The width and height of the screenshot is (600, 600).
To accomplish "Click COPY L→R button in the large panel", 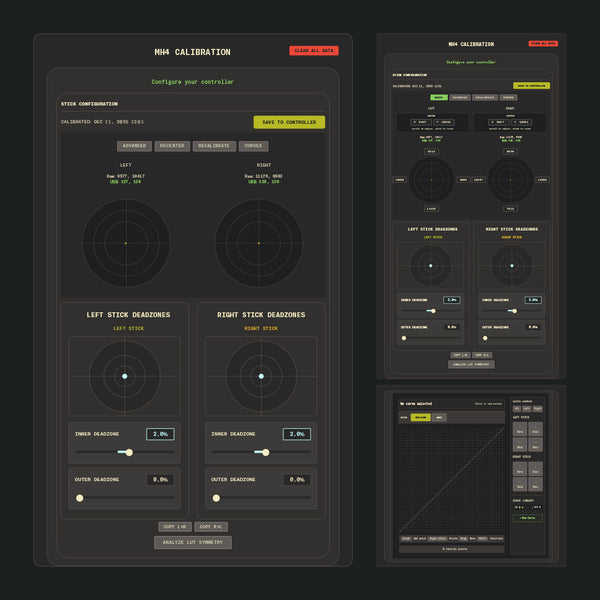I will point(174,526).
